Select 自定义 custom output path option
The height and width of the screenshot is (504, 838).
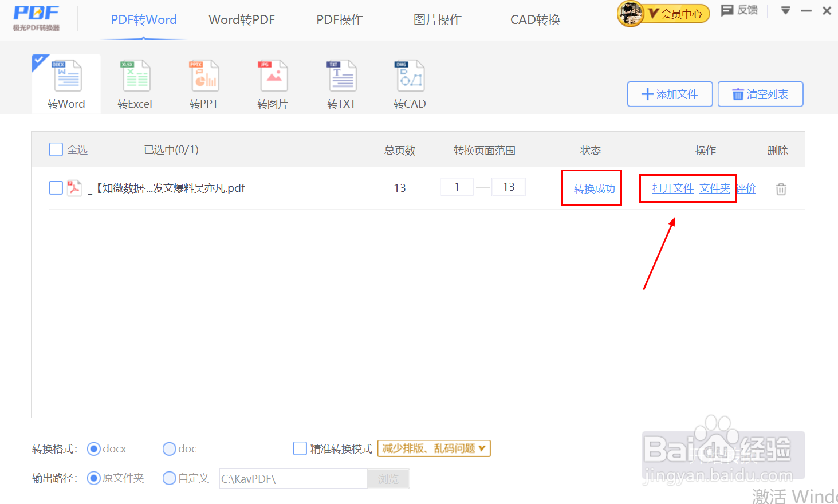tap(170, 478)
